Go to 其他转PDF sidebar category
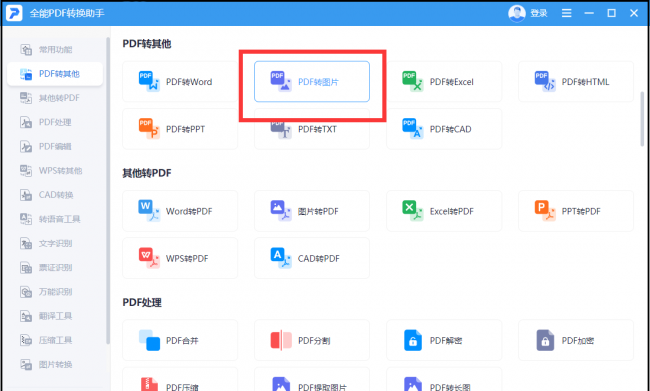650x391 pixels. [55, 98]
